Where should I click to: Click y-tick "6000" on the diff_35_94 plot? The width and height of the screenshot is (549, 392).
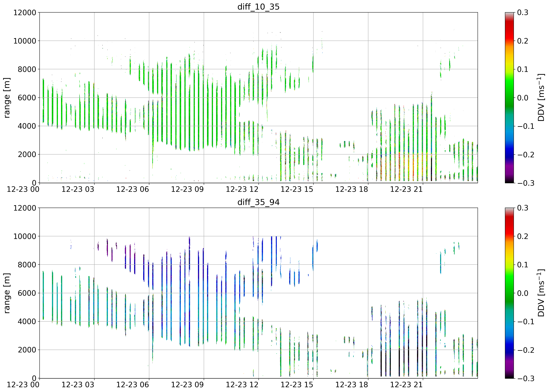27,293
